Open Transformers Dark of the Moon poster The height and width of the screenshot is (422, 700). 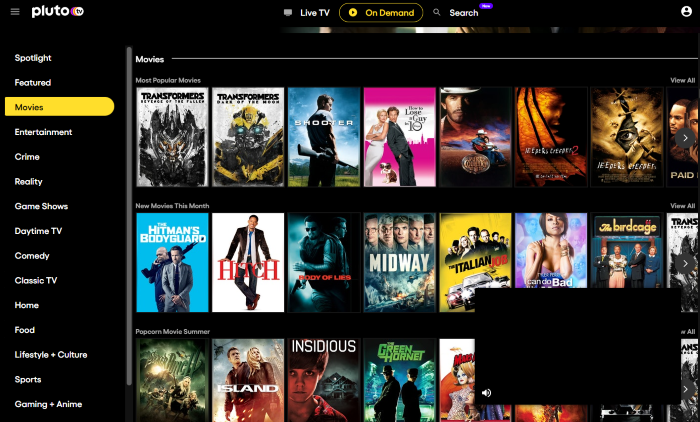point(248,137)
